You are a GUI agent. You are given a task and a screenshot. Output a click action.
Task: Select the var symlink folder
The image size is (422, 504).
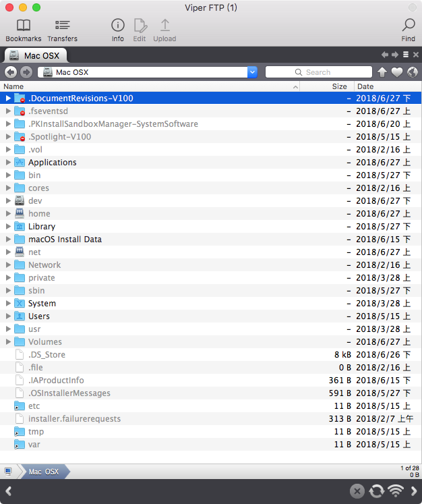211,445
